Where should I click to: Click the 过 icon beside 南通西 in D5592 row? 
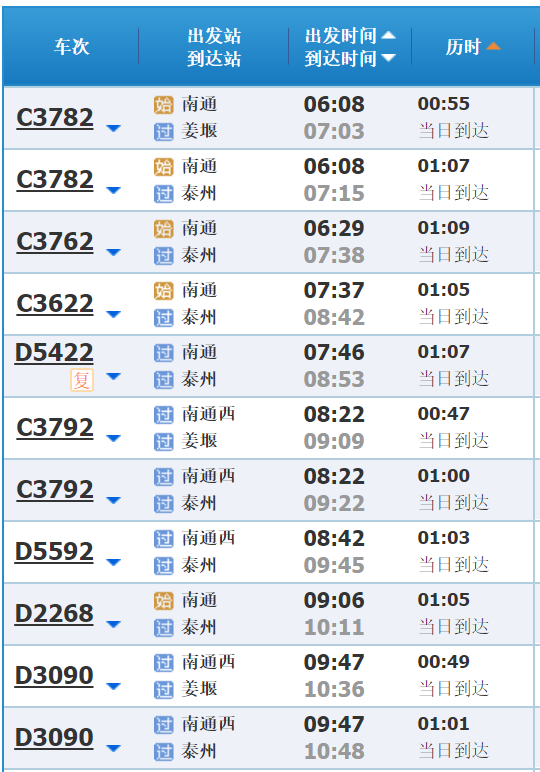coord(163,539)
